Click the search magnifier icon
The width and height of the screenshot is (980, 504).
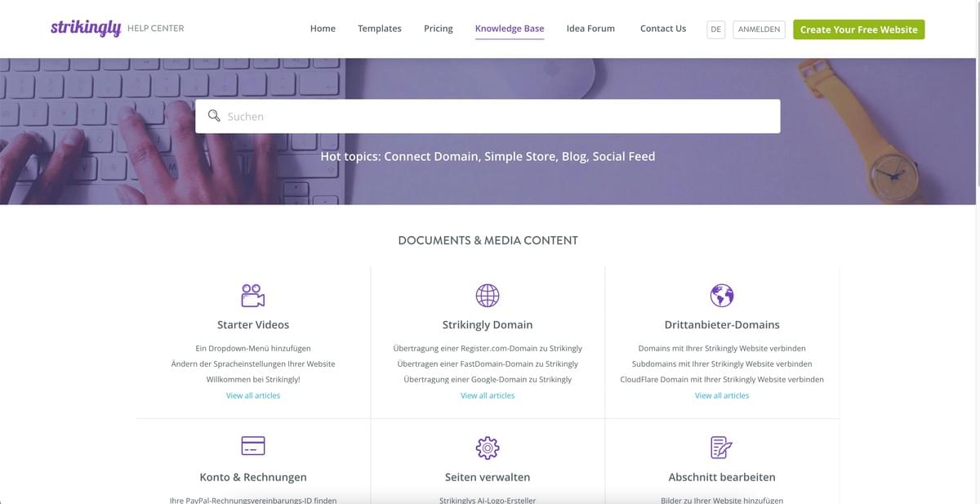pos(214,116)
